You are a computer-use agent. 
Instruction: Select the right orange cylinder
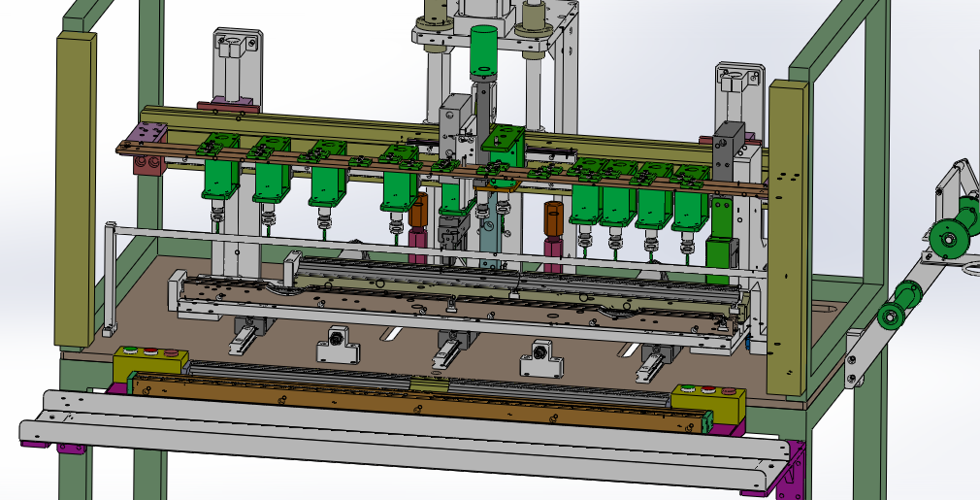pos(554,218)
